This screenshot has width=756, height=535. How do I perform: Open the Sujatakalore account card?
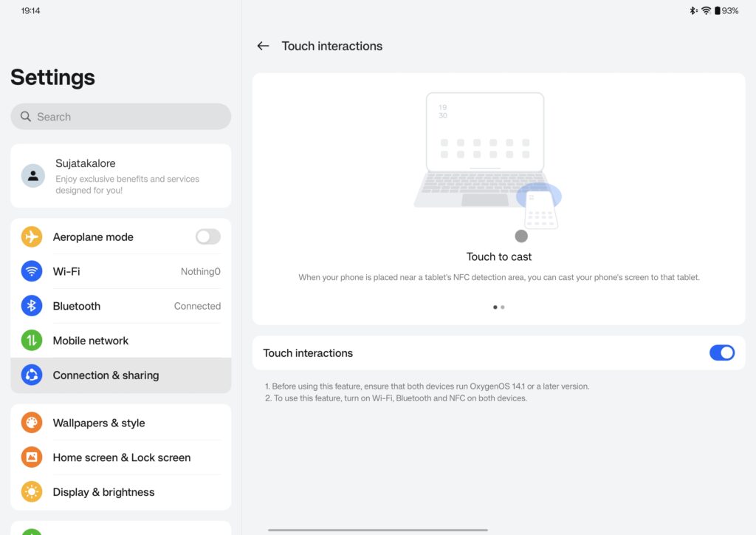[120, 176]
